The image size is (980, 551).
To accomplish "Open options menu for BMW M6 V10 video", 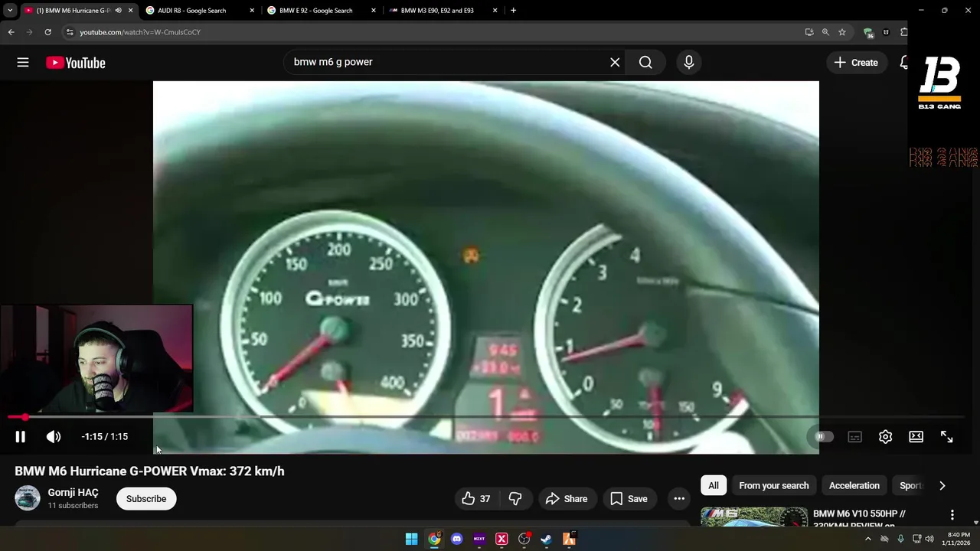I will (x=952, y=515).
